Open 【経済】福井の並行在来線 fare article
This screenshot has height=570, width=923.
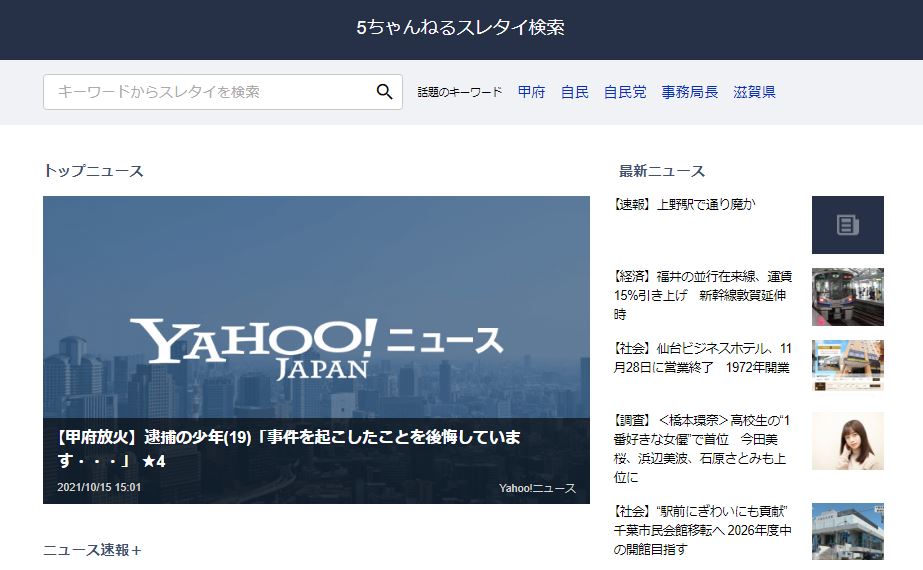[x=703, y=295]
